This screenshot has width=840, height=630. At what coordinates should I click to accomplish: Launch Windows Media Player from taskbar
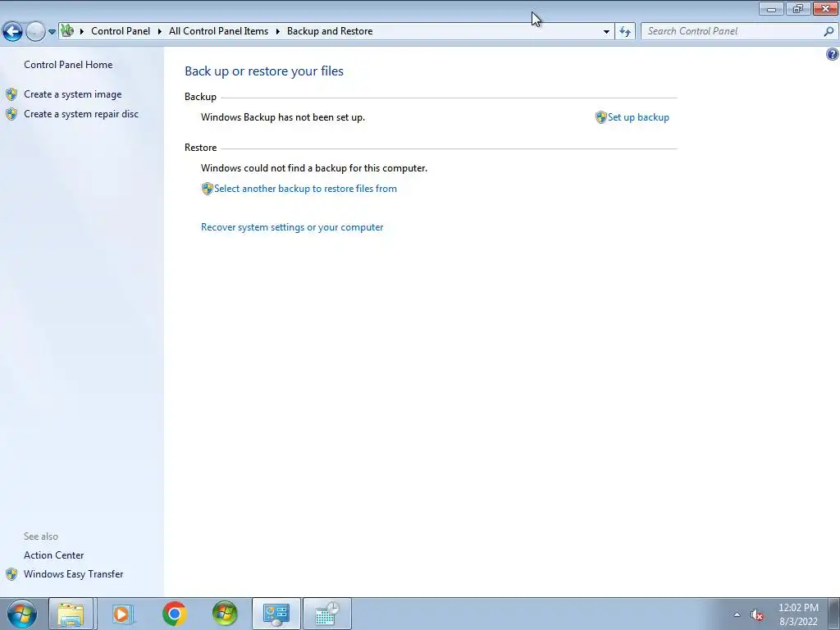click(121, 614)
